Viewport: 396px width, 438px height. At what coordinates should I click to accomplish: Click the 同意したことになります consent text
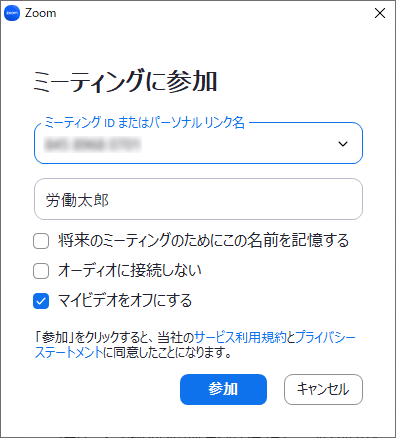pos(172,352)
